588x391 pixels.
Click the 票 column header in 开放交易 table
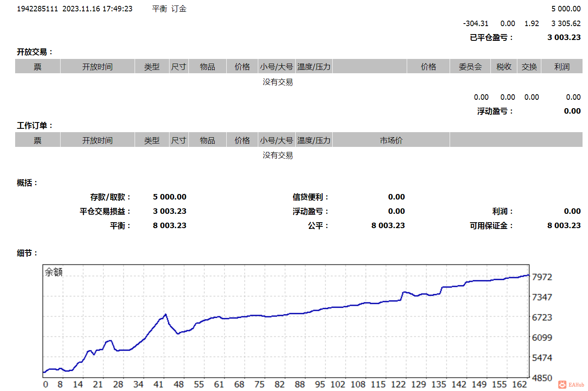coord(37,66)
